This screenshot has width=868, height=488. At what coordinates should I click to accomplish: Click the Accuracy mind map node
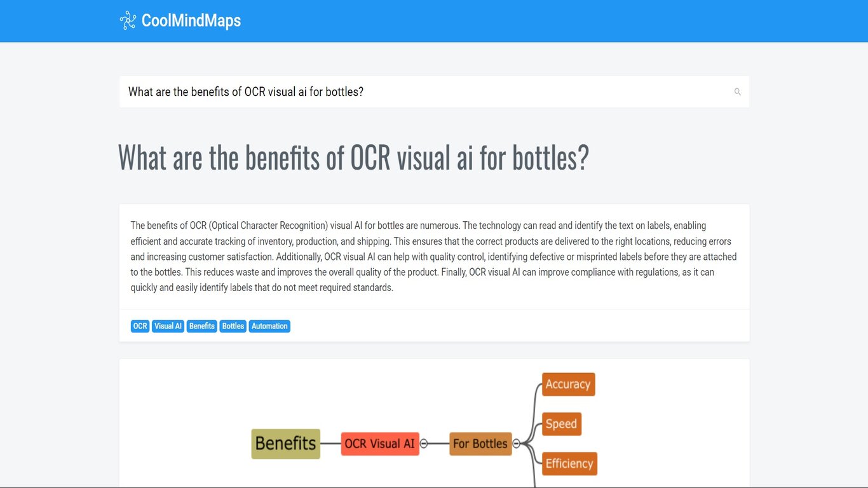tap(568, 384)
